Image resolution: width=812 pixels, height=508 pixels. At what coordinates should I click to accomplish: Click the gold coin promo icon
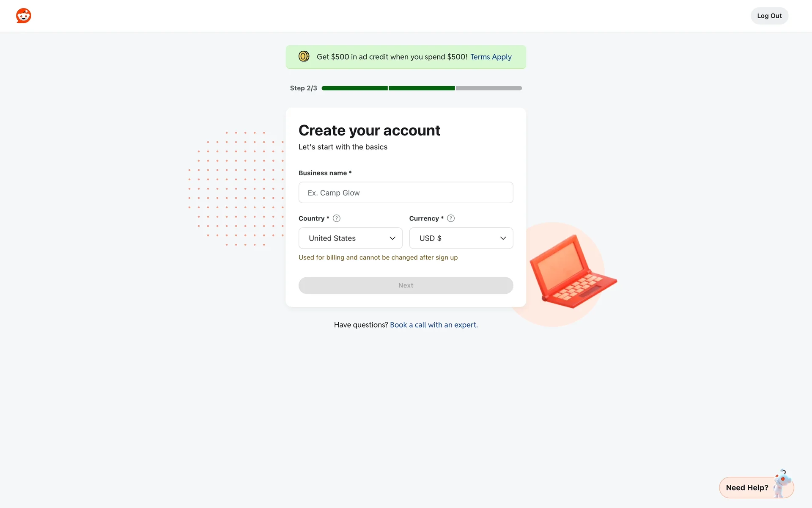coord(304,56)
